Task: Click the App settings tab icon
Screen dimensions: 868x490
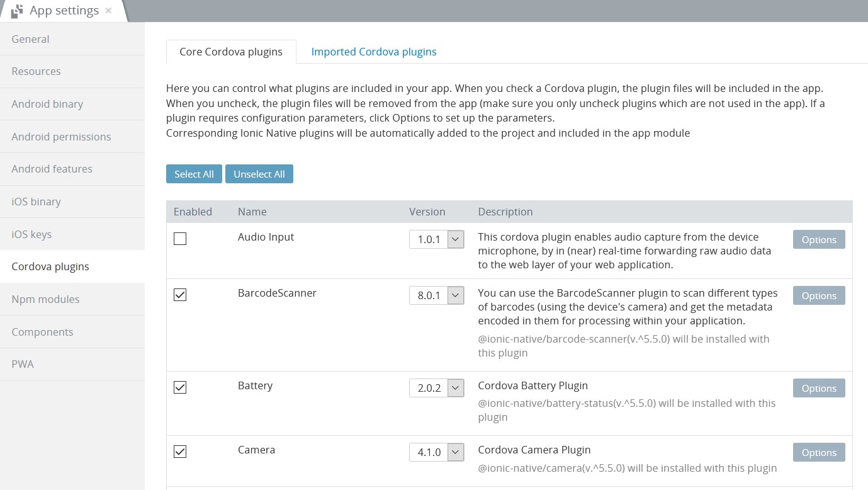Action: click(x=17, y=11)
